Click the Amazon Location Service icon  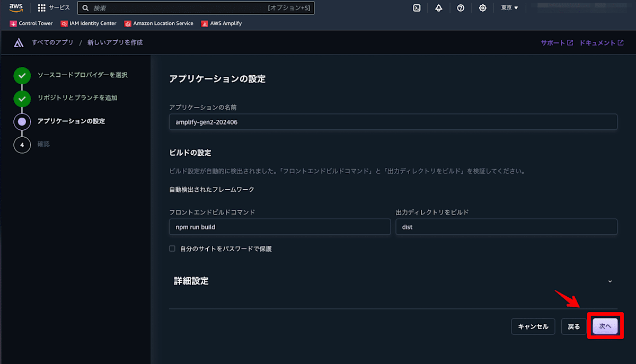(128, 23)
